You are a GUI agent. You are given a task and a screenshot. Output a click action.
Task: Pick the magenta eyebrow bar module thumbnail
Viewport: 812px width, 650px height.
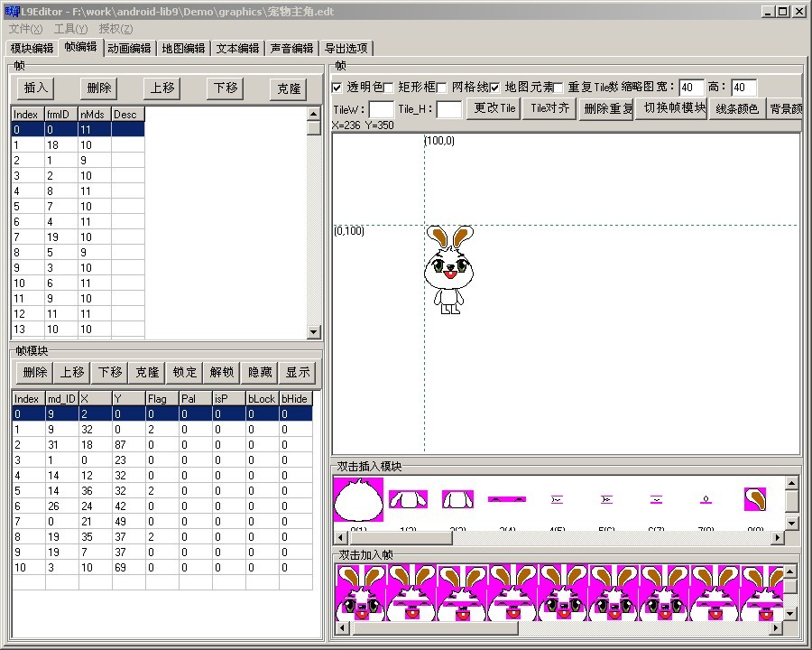[507, 499]
